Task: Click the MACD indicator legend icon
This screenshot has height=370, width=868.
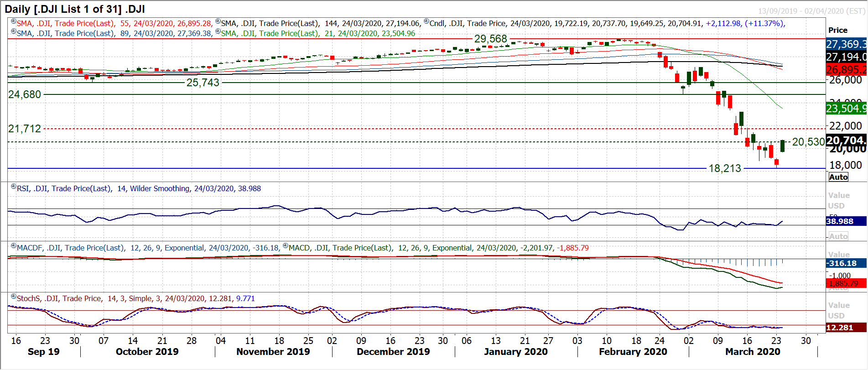Action: click(x=286, y=245)
